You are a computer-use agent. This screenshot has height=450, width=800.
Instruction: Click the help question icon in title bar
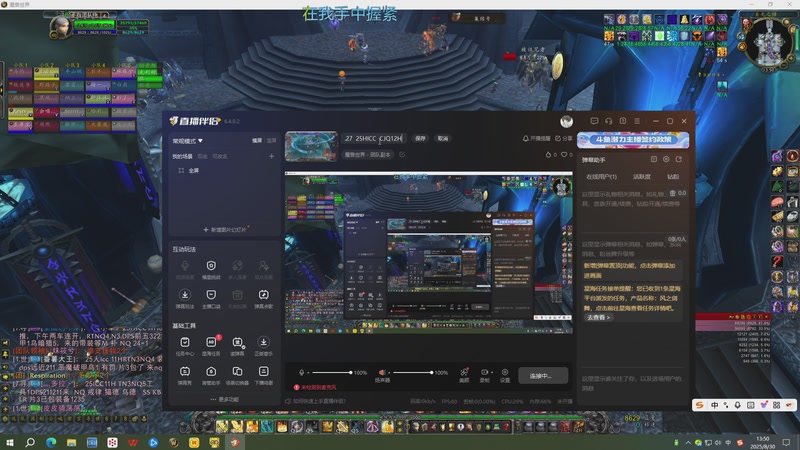(623, 121)
